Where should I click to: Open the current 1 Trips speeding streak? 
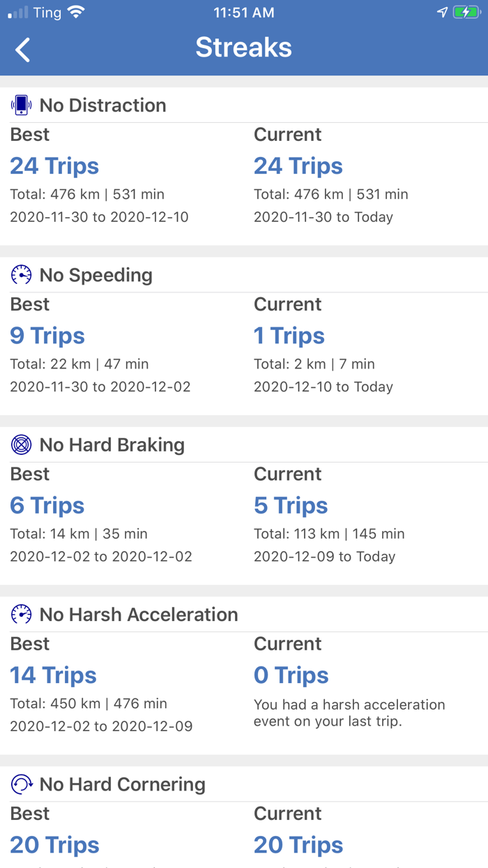[289, 336]
